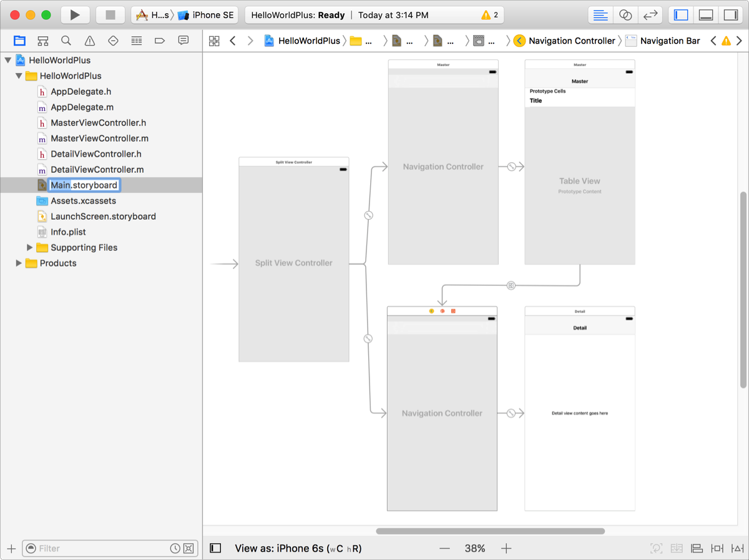Open MasterViewController.m file
The image size is (749, 560).
coord(99,139)
